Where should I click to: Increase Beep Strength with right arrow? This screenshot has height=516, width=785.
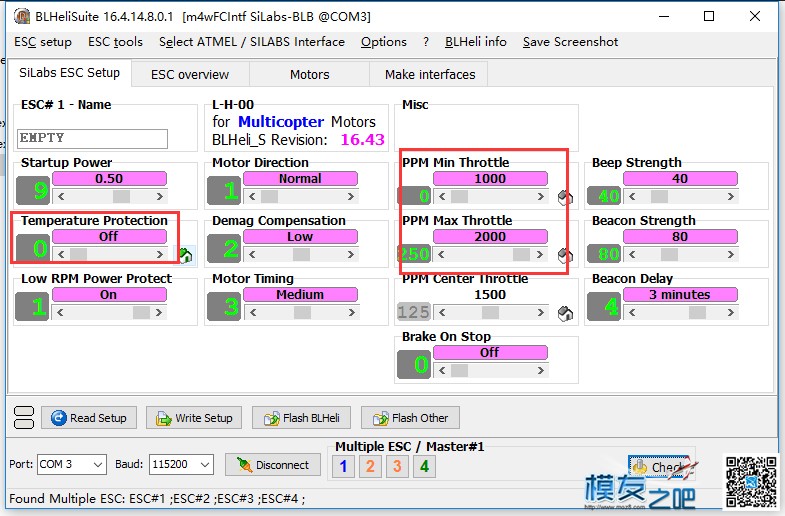[731, 197]
